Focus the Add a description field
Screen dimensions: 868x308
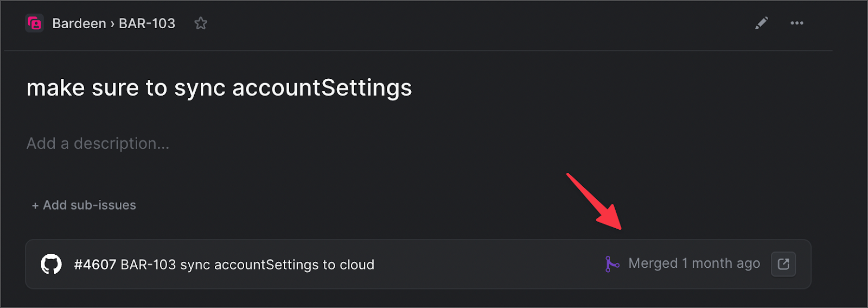98,143
